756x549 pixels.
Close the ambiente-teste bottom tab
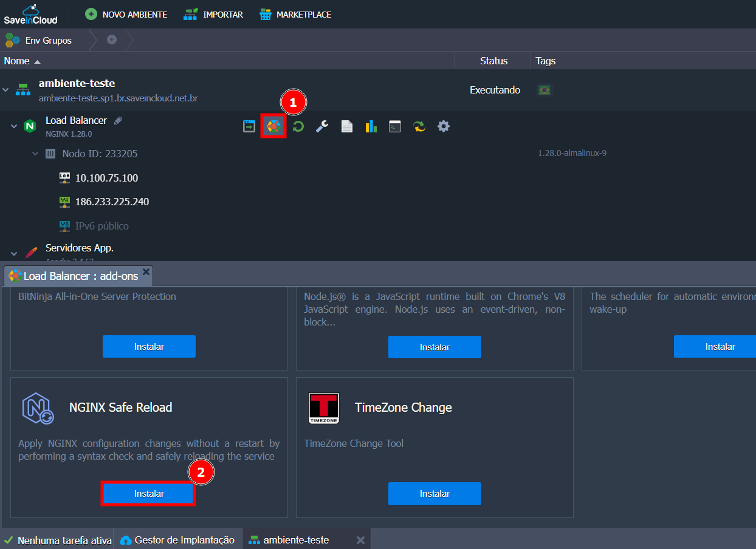[x=360, y=540]
